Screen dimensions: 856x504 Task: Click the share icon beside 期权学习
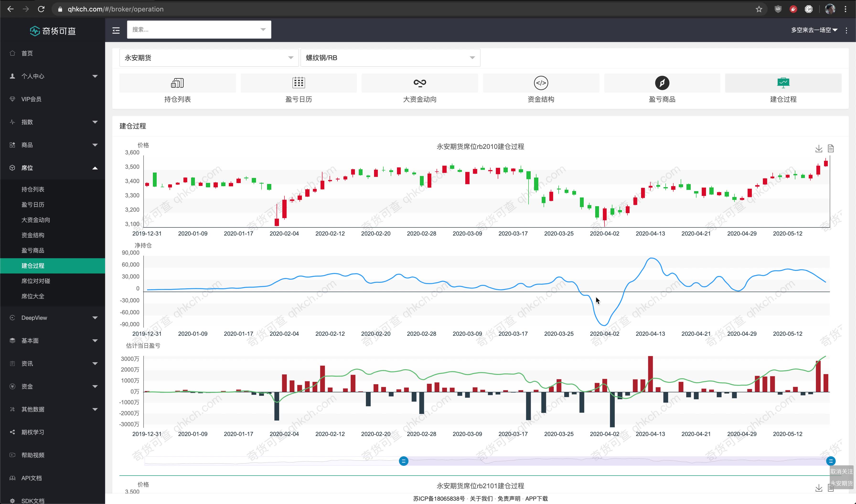tap(13, 432)
